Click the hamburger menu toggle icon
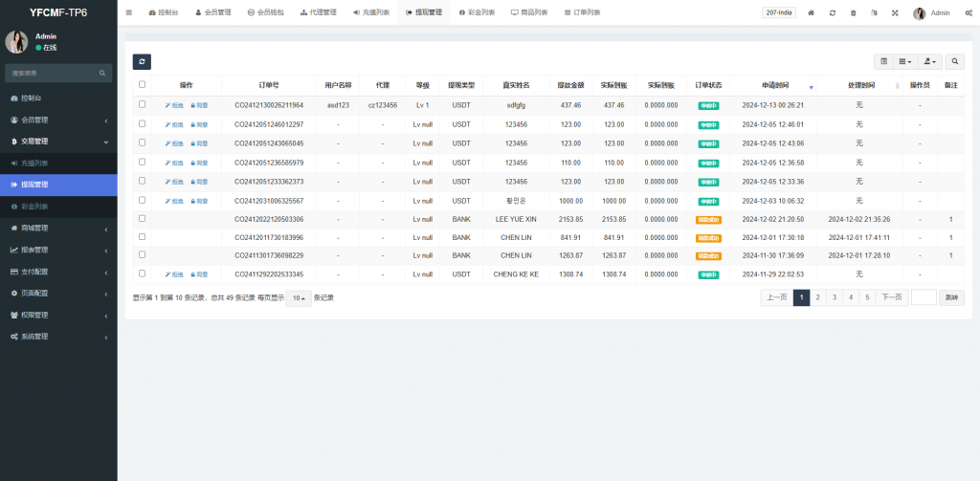The height and width of the screenshot is (481, 980). tap(129, 13)
